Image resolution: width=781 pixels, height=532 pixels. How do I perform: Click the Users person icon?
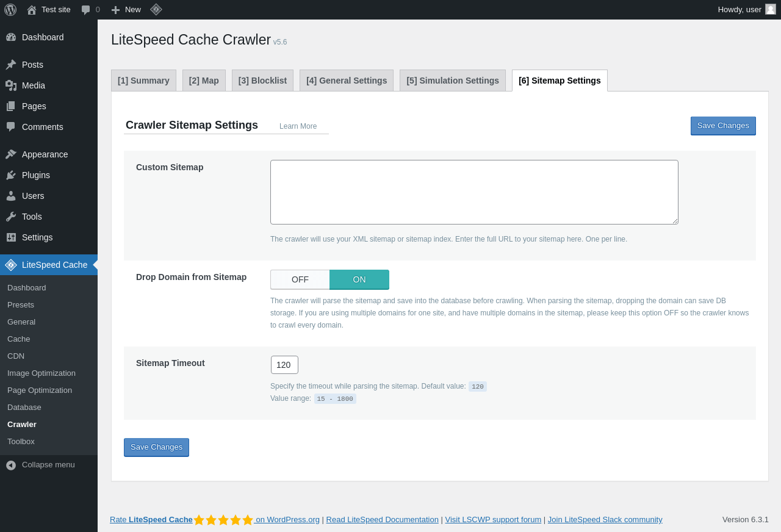coord(11,196)
